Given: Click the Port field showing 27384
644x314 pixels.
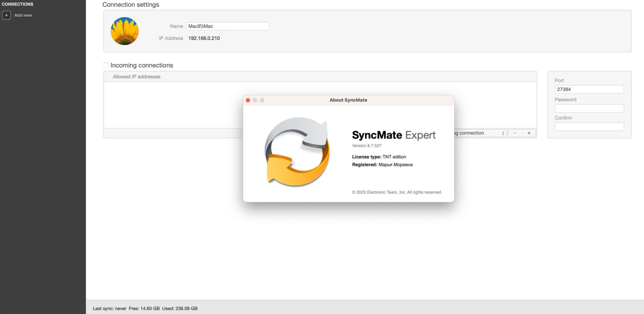Looking at the screenshot, I should [x=589, y=89].
